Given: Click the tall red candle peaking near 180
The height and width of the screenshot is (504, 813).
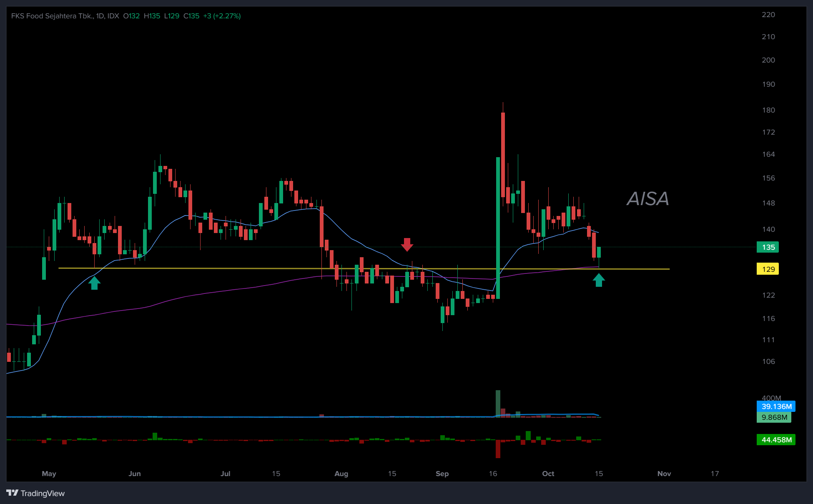Looking at the screenshot, I should coord(503,154).
